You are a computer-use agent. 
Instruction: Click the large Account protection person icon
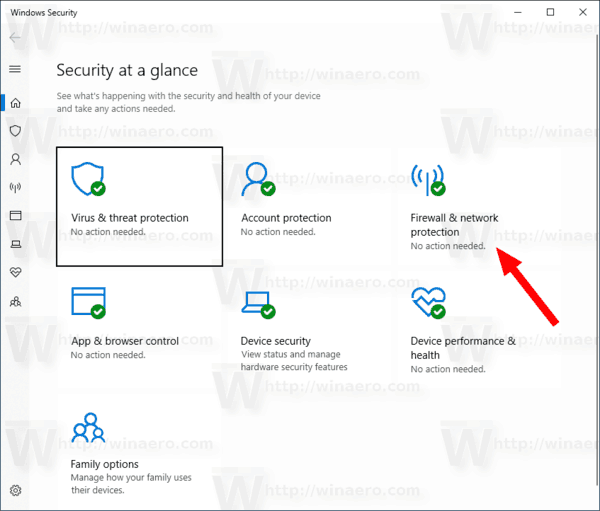258,179
